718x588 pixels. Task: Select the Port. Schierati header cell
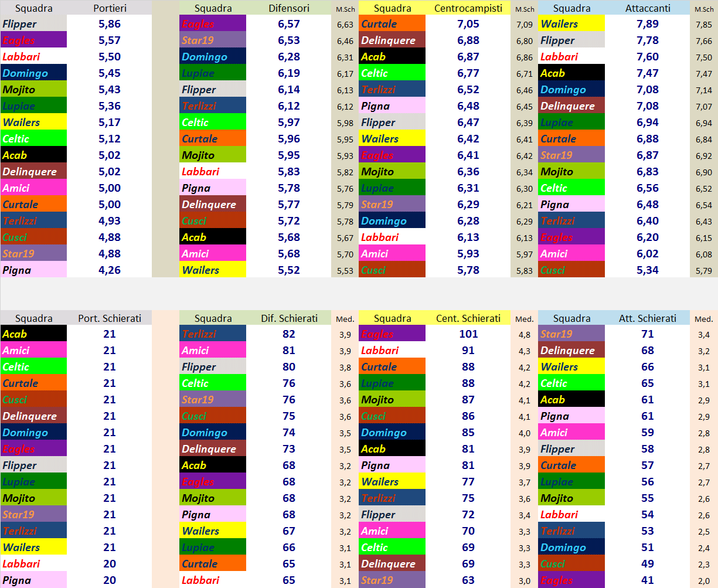110,318
